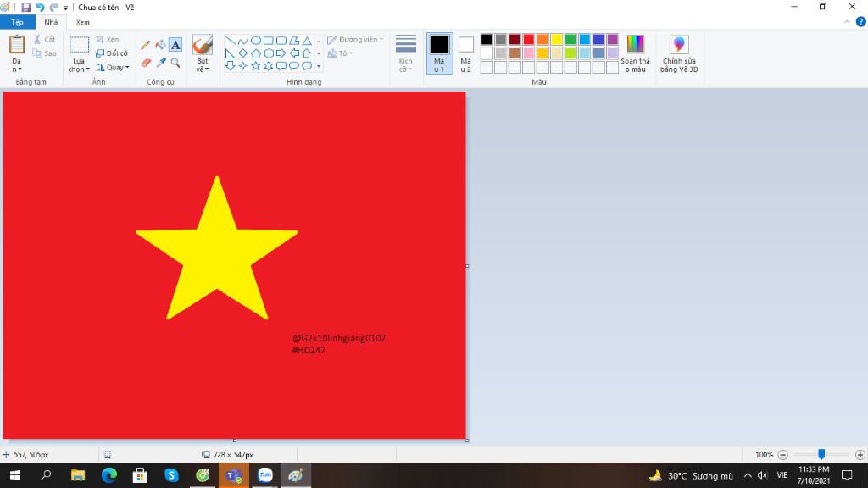Choose the Up arrow shape
Image resolution: width=868 pixels, height=488 pixels.
click(307, 53)
